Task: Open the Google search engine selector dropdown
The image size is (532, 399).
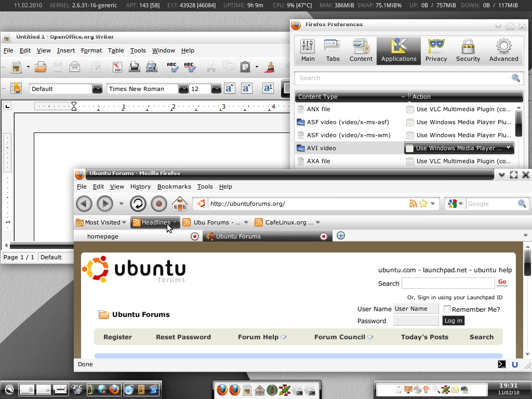Action: [455, 204]
